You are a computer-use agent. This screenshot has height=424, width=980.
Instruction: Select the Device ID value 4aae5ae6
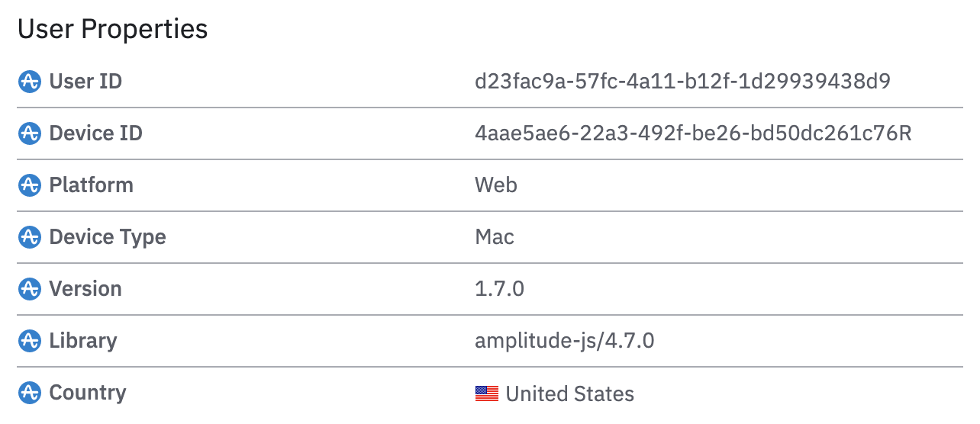click(x=693, y=133)
